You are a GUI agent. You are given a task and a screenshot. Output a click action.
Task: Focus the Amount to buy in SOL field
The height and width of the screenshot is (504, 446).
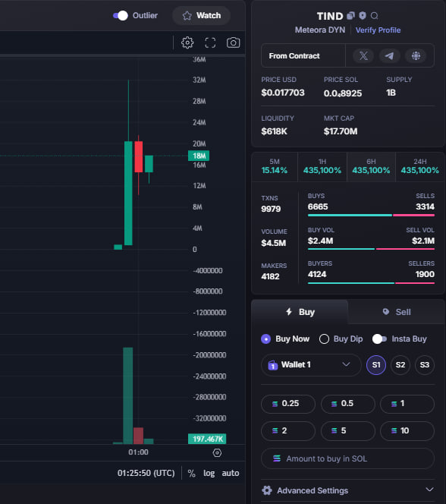point(347,458)
